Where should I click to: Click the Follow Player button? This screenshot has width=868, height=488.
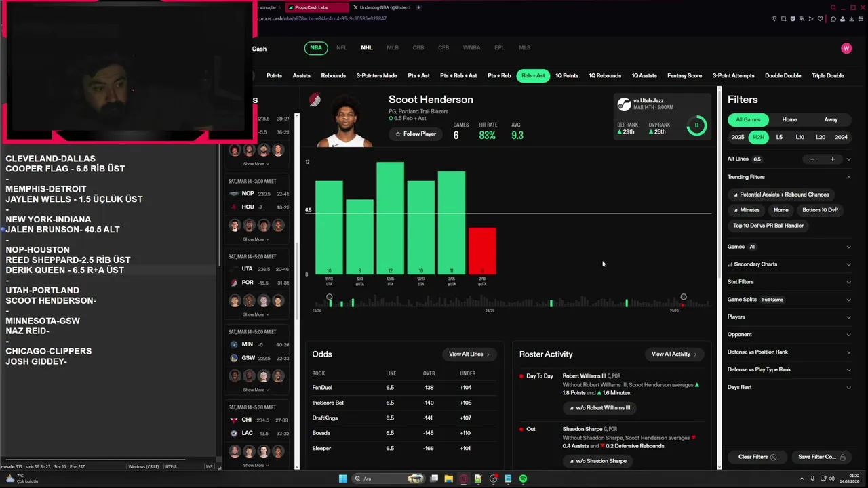[x=416, y=134]
